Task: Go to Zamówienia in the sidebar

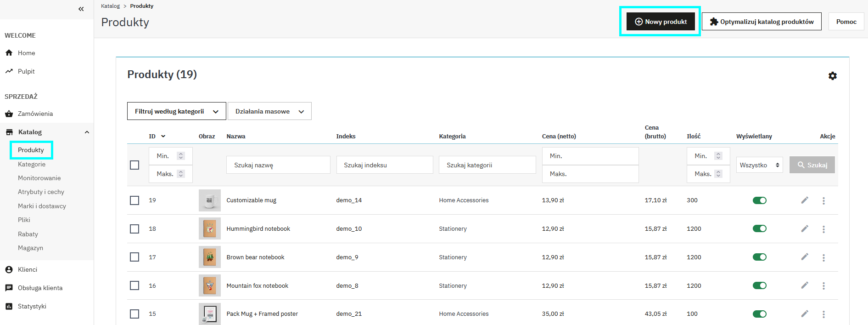Action: tap(35, 114)
